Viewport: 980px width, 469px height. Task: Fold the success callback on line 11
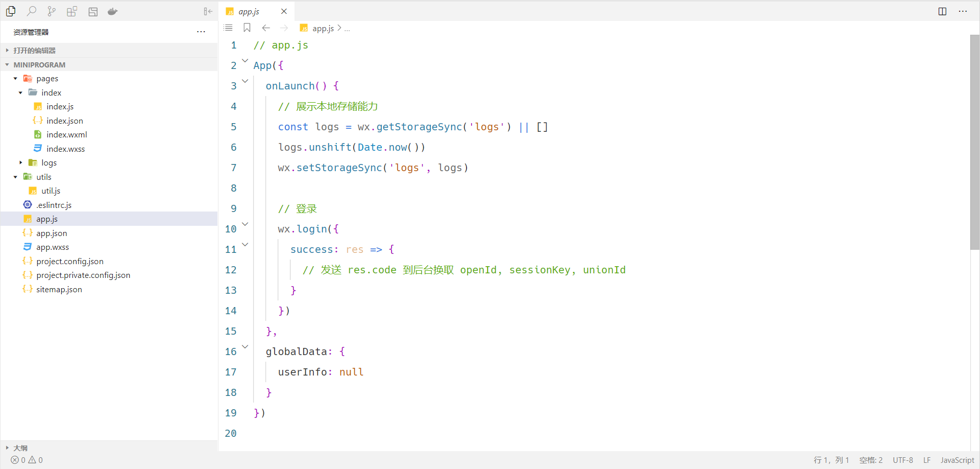[x=245, y=244]
